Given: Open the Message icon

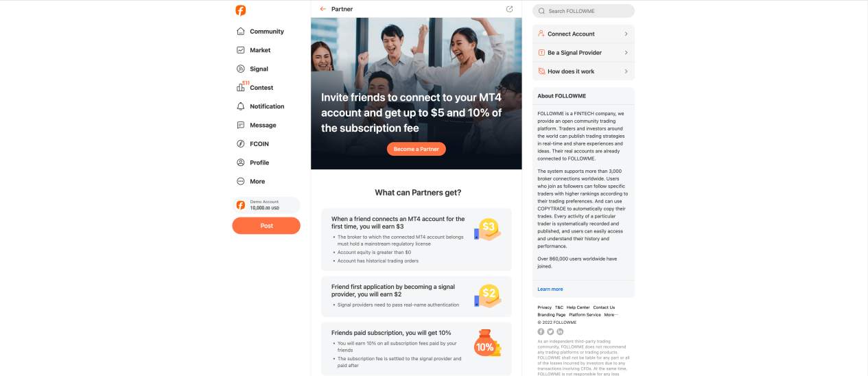Looking at the screenshot, I should pyautogui.click(x=241, y=125).
